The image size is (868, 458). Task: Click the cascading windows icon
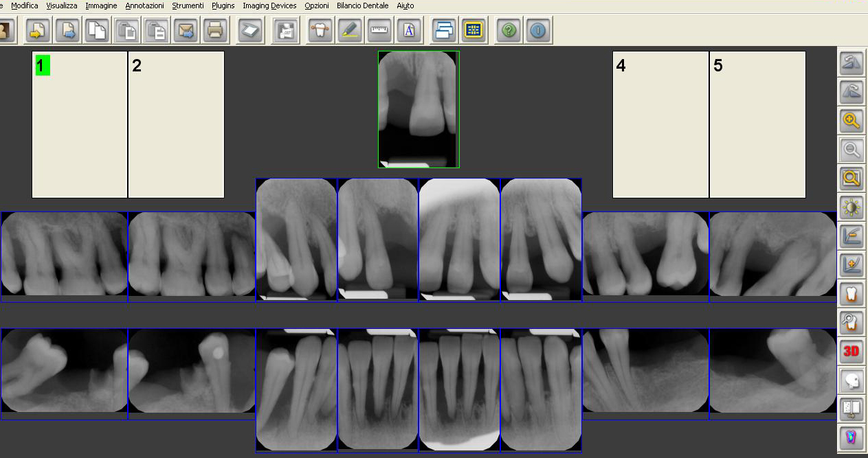(x=445, y=30)
